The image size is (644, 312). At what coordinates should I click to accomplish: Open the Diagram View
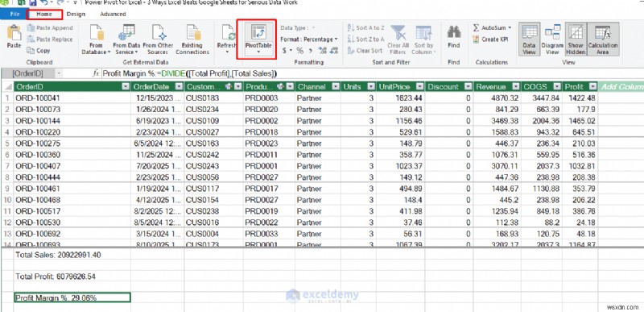(x=552, y=40)
